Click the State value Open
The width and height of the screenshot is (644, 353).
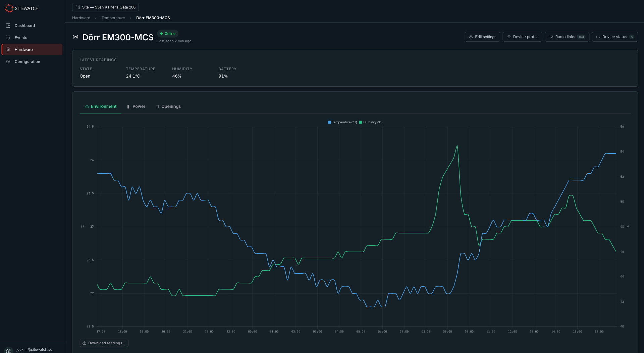click(85, 76)
